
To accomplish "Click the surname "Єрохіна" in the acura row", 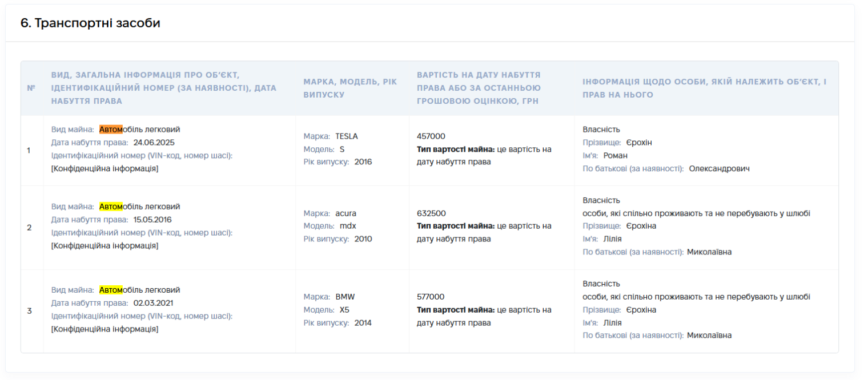I will click(641, 226).
